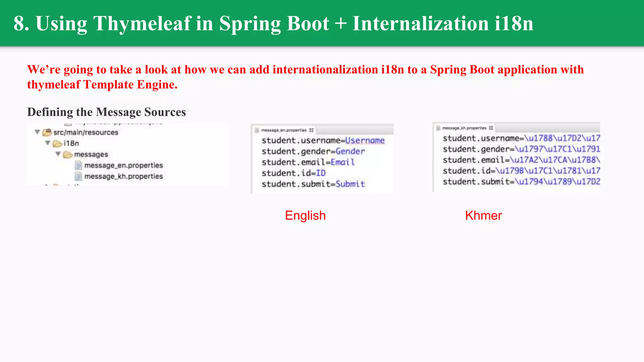Click the src/main/resources source folder icon
Screen dimensions: 644x362
47,133
